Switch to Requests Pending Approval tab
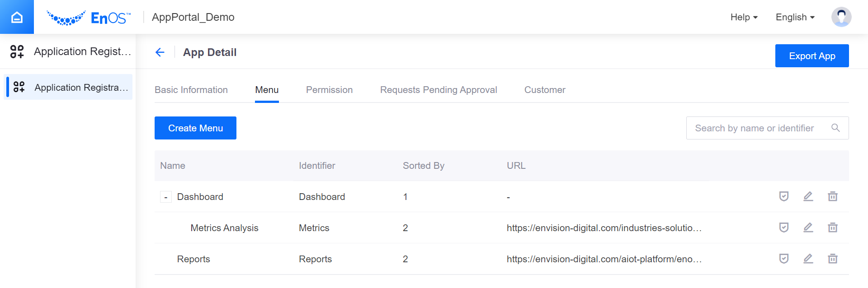 [438, 90]
